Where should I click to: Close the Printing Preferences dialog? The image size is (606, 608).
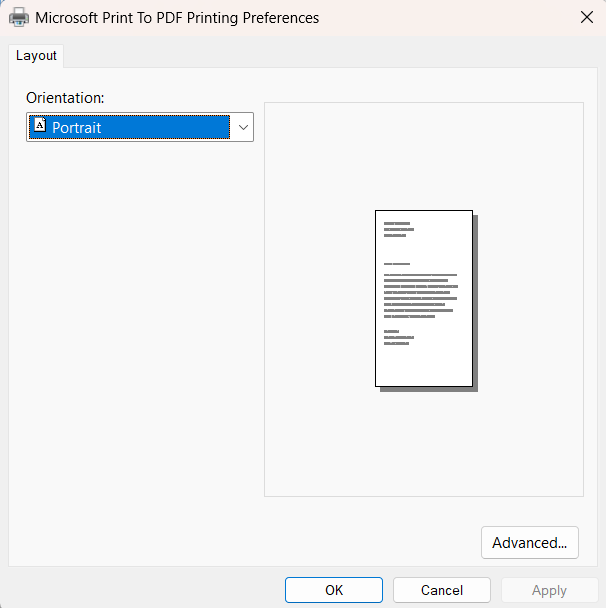pos(586,17)
